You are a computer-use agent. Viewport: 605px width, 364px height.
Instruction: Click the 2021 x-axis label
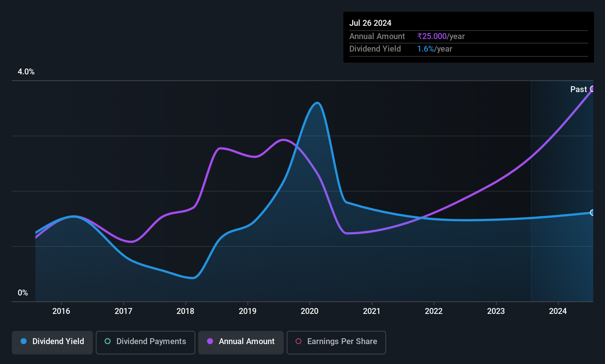point(372,311)
